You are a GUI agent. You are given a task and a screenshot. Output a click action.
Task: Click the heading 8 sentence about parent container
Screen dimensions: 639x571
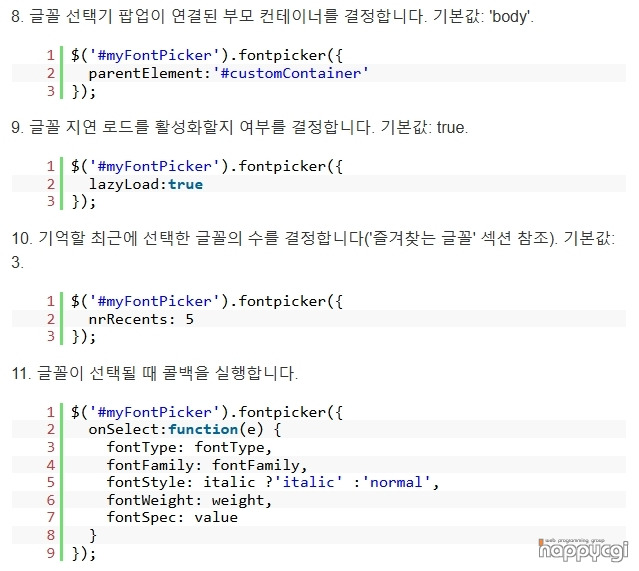[272, 17]
